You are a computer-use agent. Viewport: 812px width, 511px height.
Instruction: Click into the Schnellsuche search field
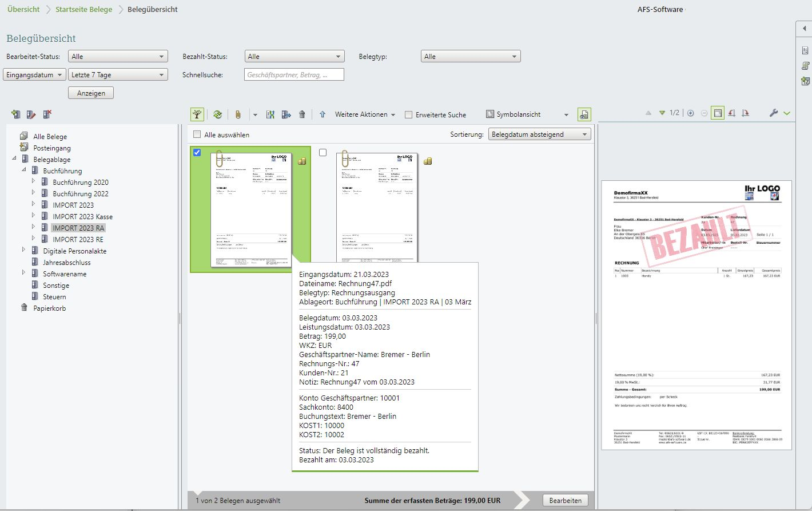click(294, 74)
